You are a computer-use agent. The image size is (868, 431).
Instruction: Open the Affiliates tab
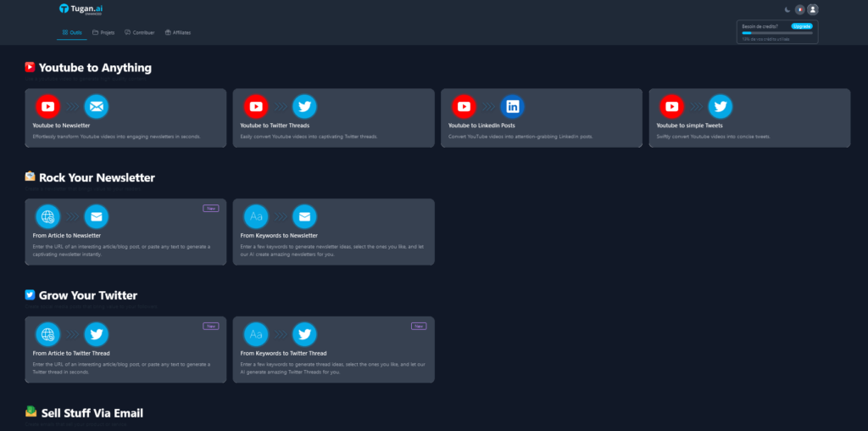tap(178, 32)
